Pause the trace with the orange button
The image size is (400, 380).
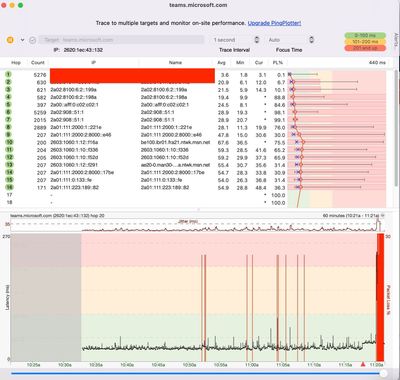pos(10,40)
